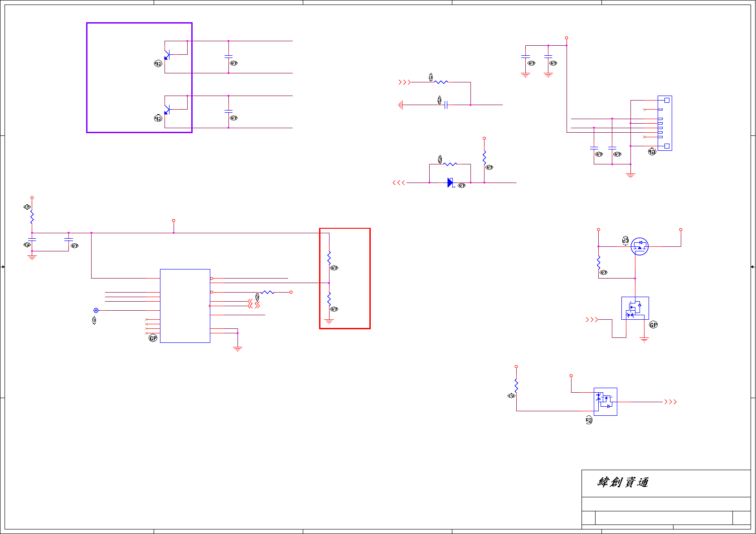
Task: Click horizontal capacitor tied to sideways ground
Action: (x=446, y=105)
